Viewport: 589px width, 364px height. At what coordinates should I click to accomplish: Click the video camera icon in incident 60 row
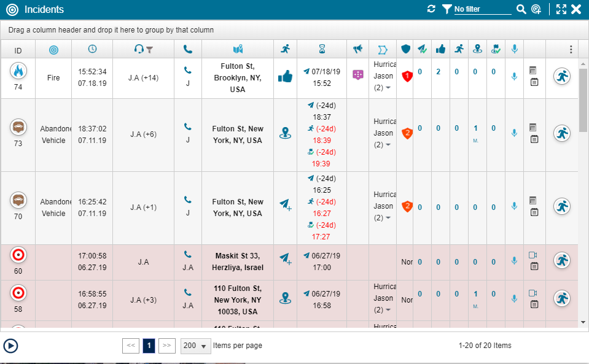point(532,255)
